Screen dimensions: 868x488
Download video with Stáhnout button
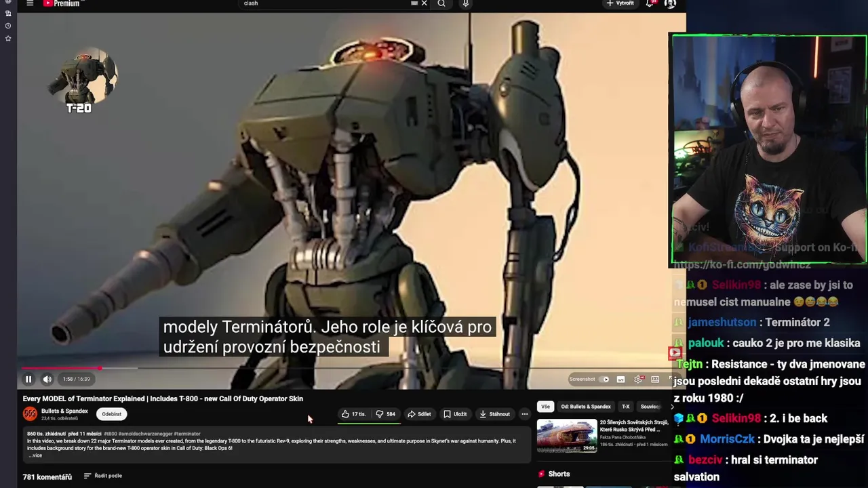click(x=494, y=414)
